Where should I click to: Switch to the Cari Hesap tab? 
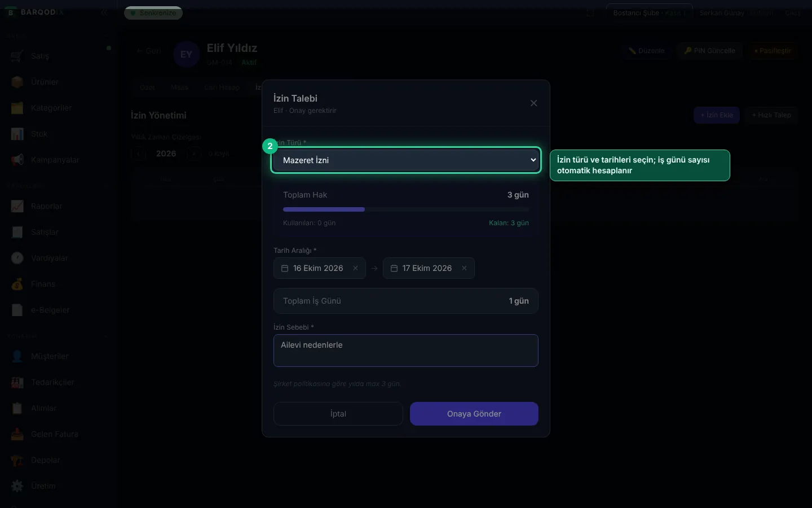pos(222,87)
